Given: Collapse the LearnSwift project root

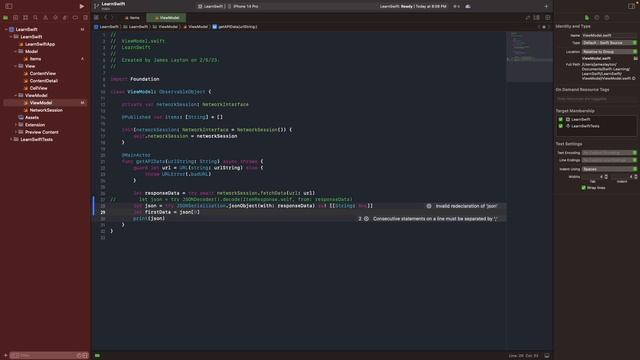Looking at the screenshot, I should (6, 29).
